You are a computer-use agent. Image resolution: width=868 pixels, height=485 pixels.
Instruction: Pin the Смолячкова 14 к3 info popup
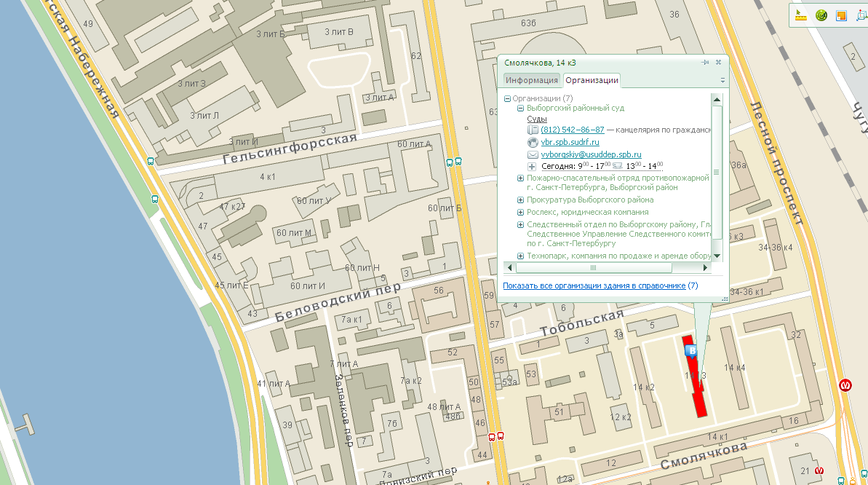click(705, 63)
